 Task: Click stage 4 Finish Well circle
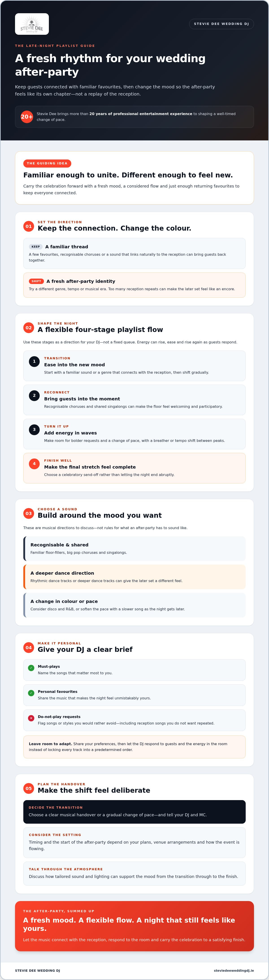[34, 463]
